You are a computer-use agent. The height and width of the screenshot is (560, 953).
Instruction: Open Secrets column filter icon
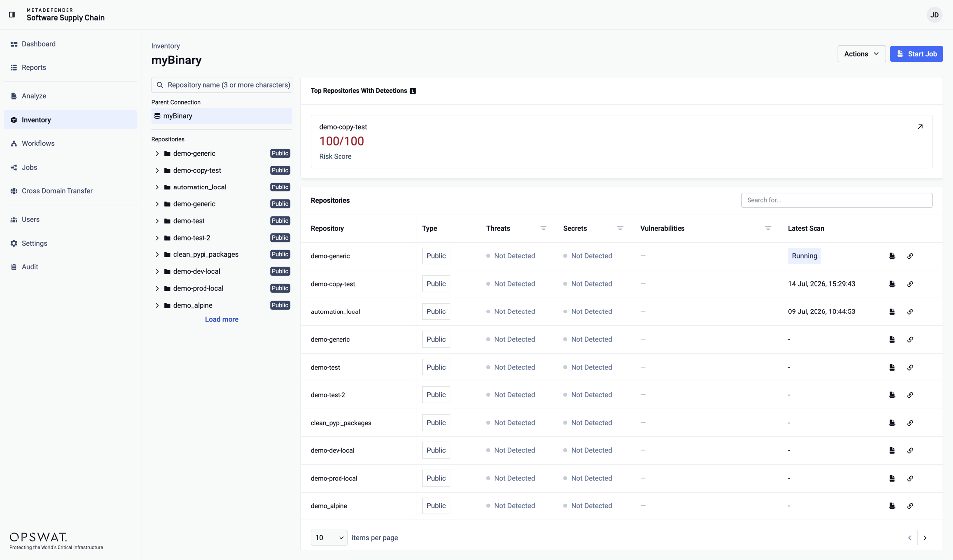coord(620,228)
